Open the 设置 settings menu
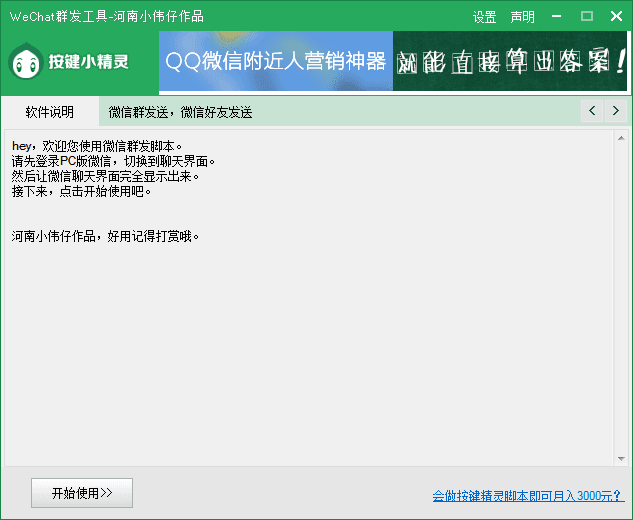Screen dimensions: 633x520 click(x=484, y=17)
